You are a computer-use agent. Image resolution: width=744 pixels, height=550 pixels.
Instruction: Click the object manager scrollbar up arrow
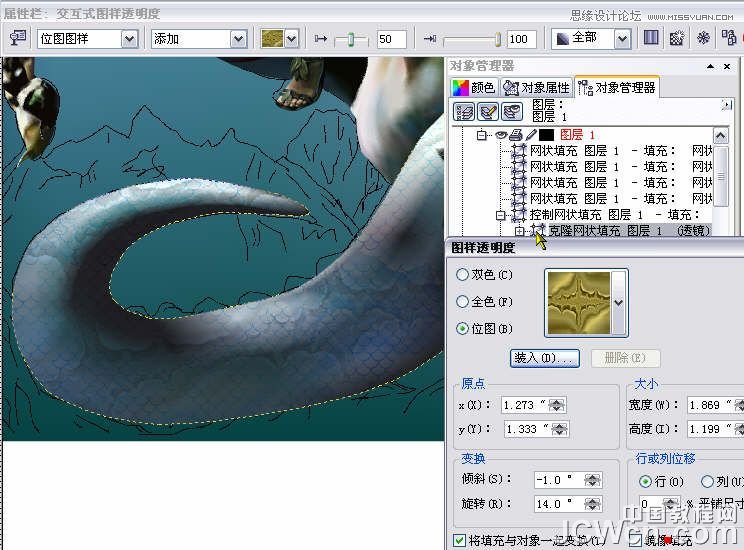coord(721,136)
